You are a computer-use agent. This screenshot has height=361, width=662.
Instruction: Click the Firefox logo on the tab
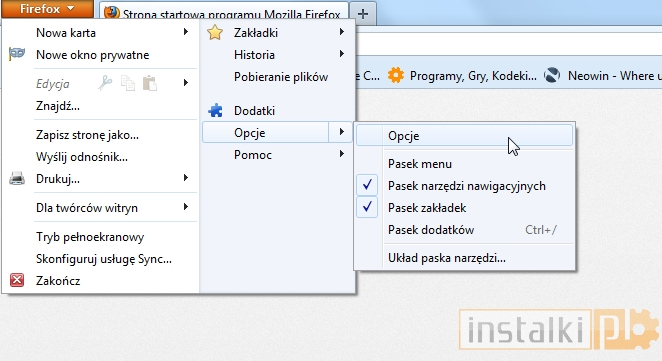tap(111, 13)
